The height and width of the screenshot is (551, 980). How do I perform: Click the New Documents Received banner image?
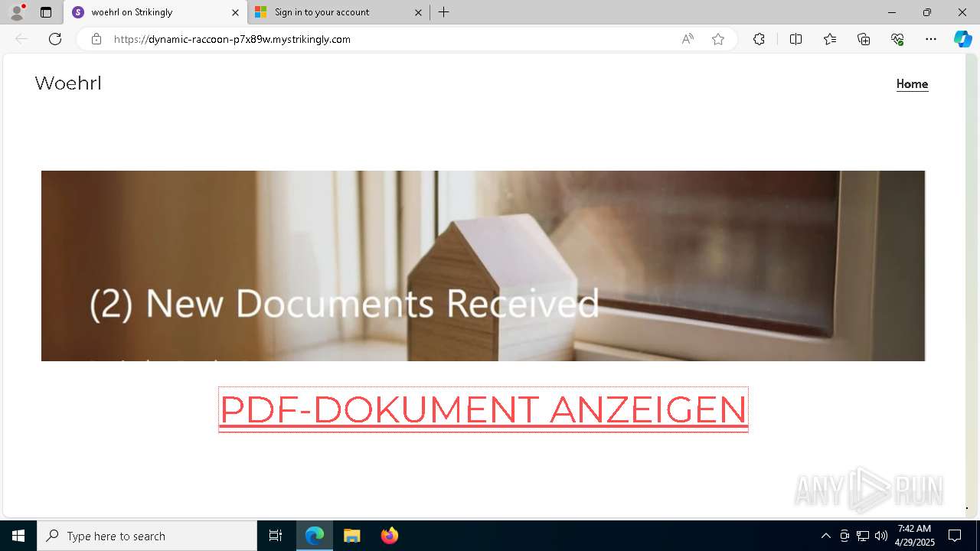pos(483,266)
